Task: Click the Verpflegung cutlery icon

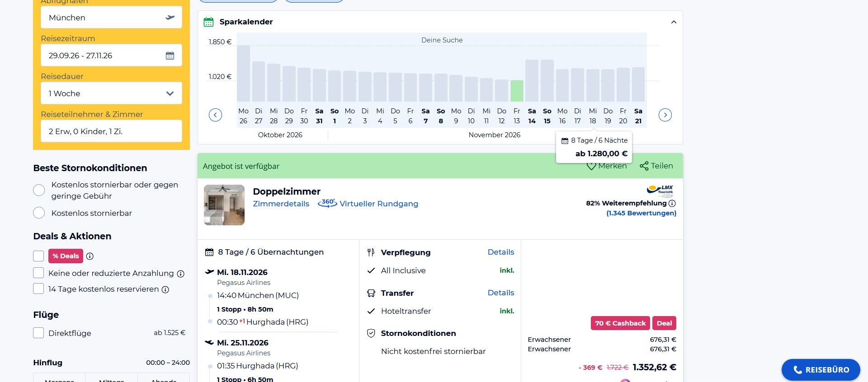Action: click(x=371, y=252)
